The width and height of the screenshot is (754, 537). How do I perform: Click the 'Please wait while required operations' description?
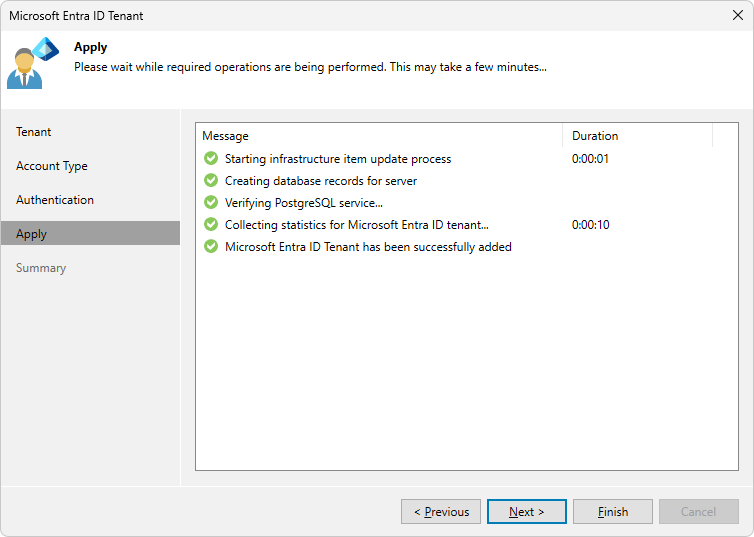(310, 67)
